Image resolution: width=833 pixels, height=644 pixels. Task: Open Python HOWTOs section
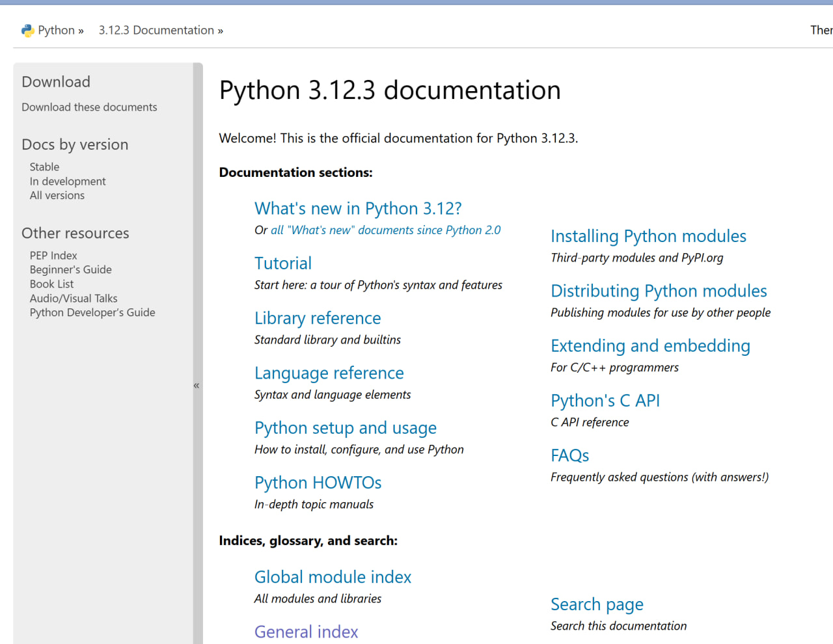(x=318, y=483)
